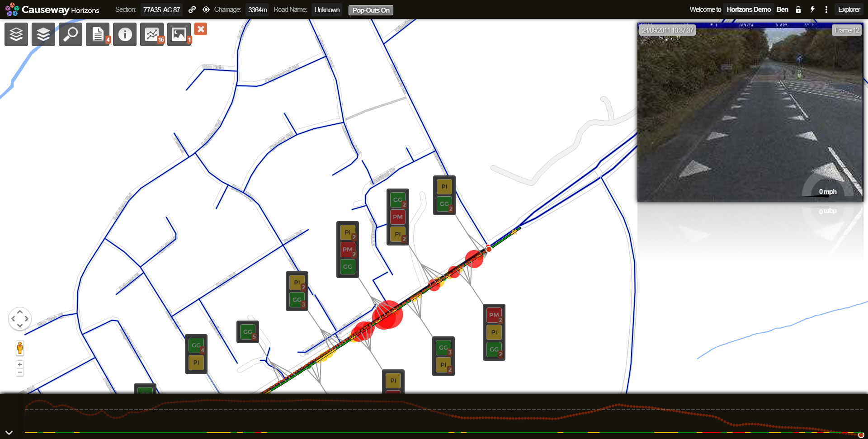Screen dimensions: 868x439
Task: Click the map zoom in plus button
Action: (20, 364)
